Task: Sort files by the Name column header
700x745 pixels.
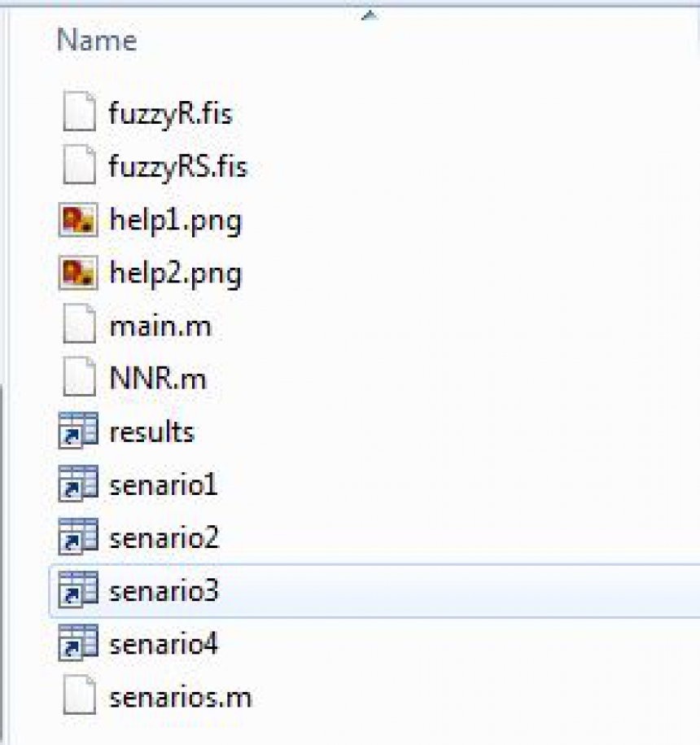Action: [97, 40]
